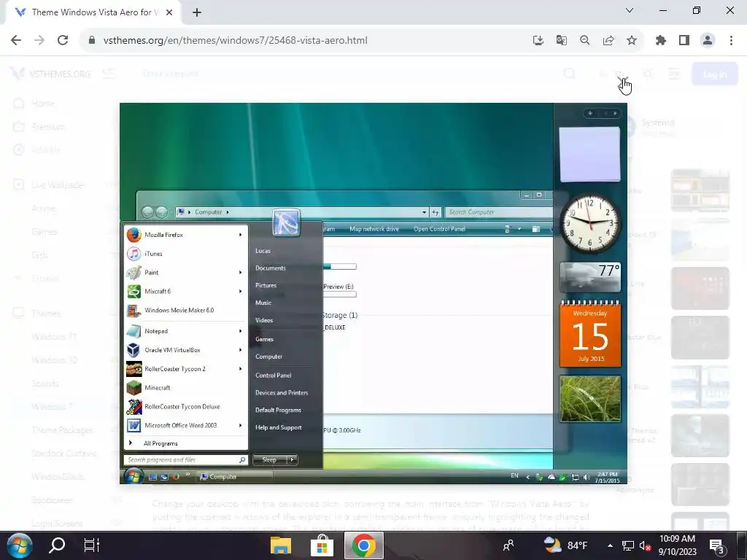Screen dimensions: 747x560
Task: Translate this page icon
Action: [562, 41]
